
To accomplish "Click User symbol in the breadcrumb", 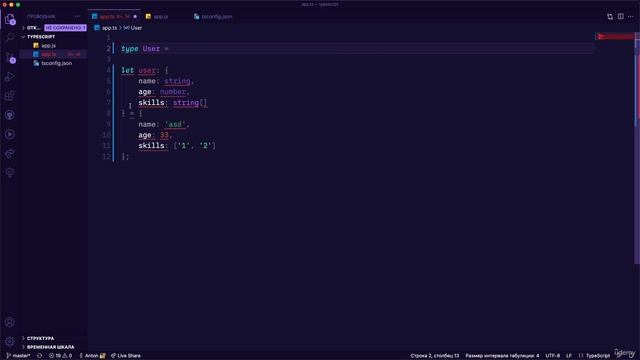I will 136,28.
